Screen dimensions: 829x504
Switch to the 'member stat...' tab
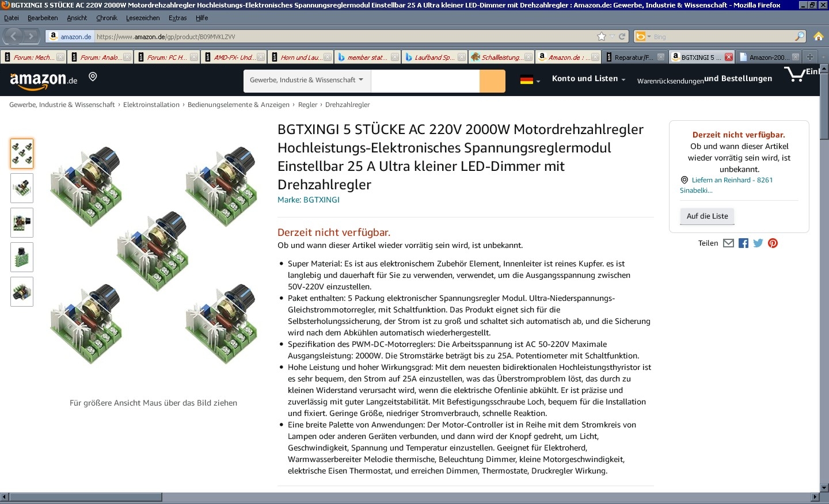point(367,57)
